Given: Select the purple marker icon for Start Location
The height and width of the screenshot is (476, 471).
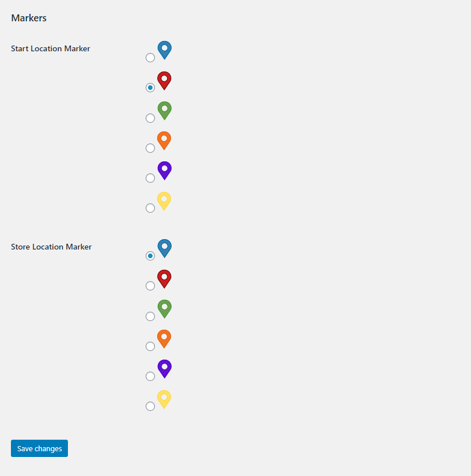Looking at the screenshot, I should pos(164,171).
